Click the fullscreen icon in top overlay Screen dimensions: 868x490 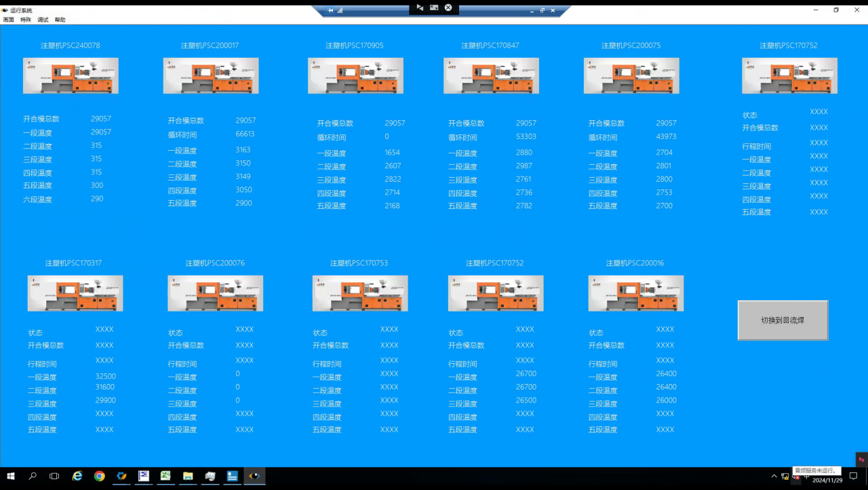click(x=434, y=7)
